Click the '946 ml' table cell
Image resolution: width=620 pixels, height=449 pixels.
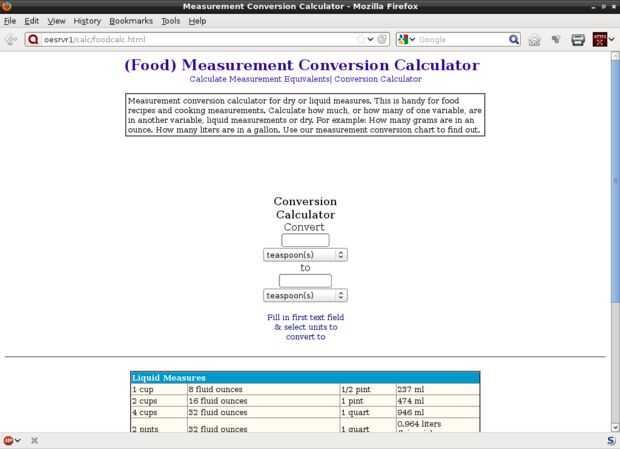(x=438, y=412)
